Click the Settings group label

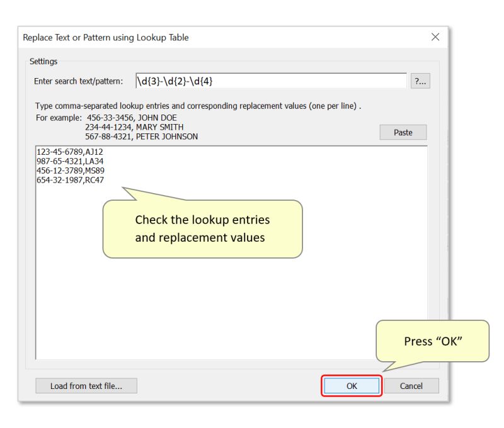point(43,61)
